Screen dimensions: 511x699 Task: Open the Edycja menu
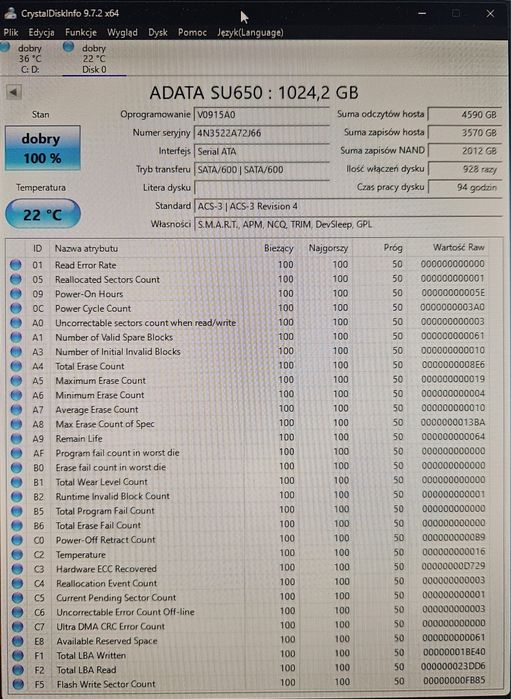click(x=41, y=33)
